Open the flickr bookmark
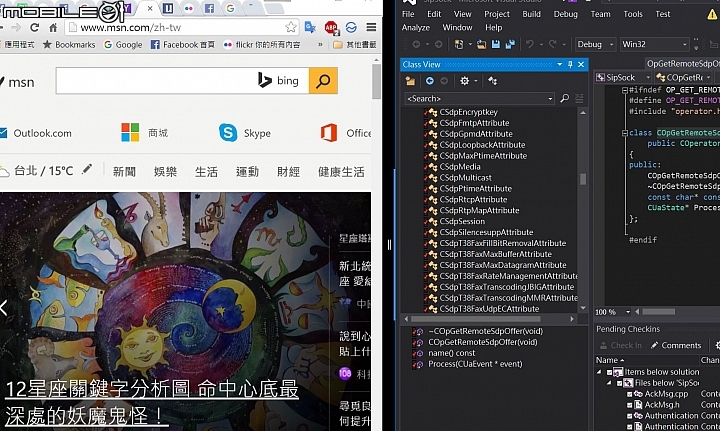720x431 pixels. [262, 45]
